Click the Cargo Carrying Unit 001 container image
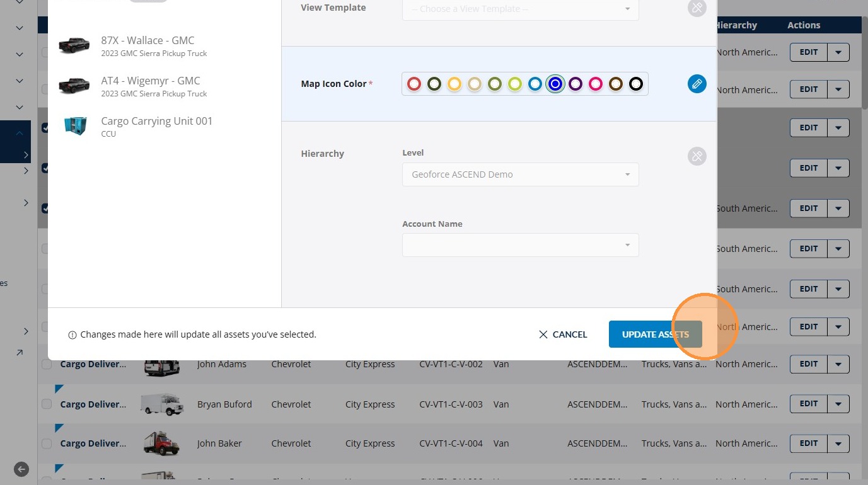Screen dimensions: 868x485 (76, 125)
